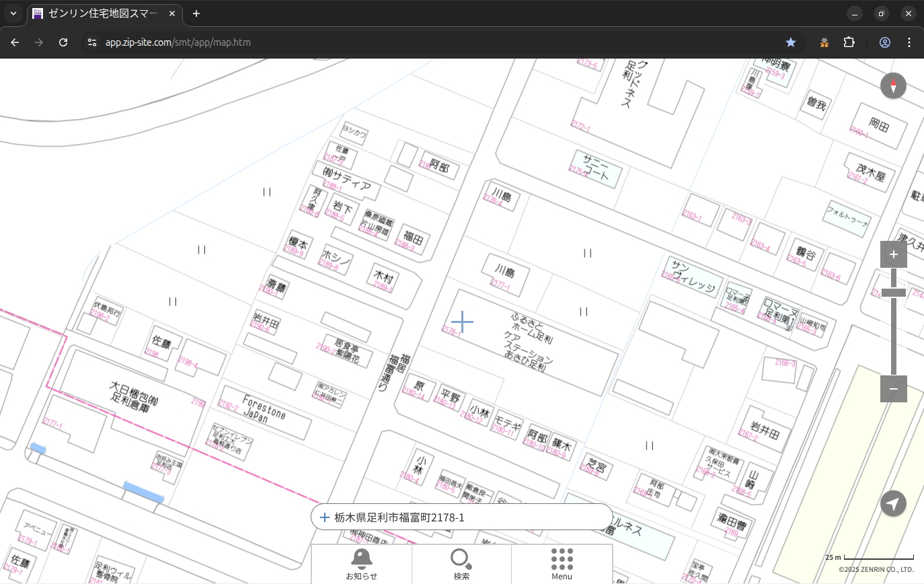
Task: Open the お知らせ notifications bell
Action: coord(361,563)
